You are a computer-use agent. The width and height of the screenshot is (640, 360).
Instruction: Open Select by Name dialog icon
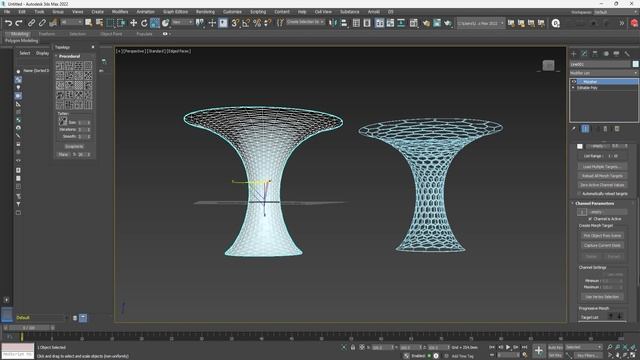[x=99, y=23]
